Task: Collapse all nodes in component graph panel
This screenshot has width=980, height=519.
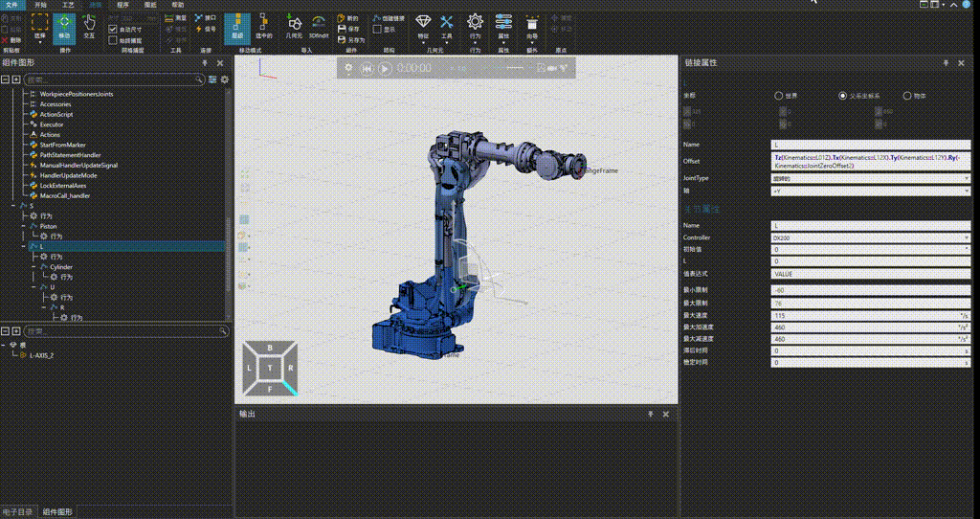Action: (5, 79)
